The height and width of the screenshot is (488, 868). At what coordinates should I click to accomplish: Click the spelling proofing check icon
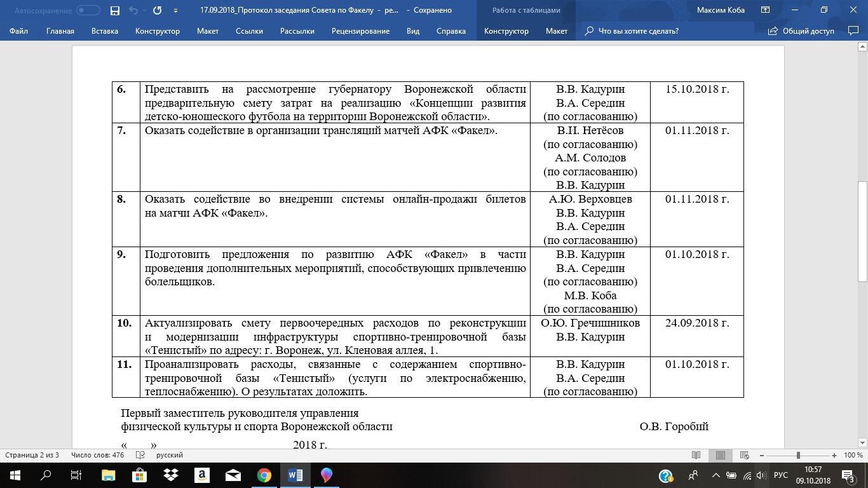[140, 456]
